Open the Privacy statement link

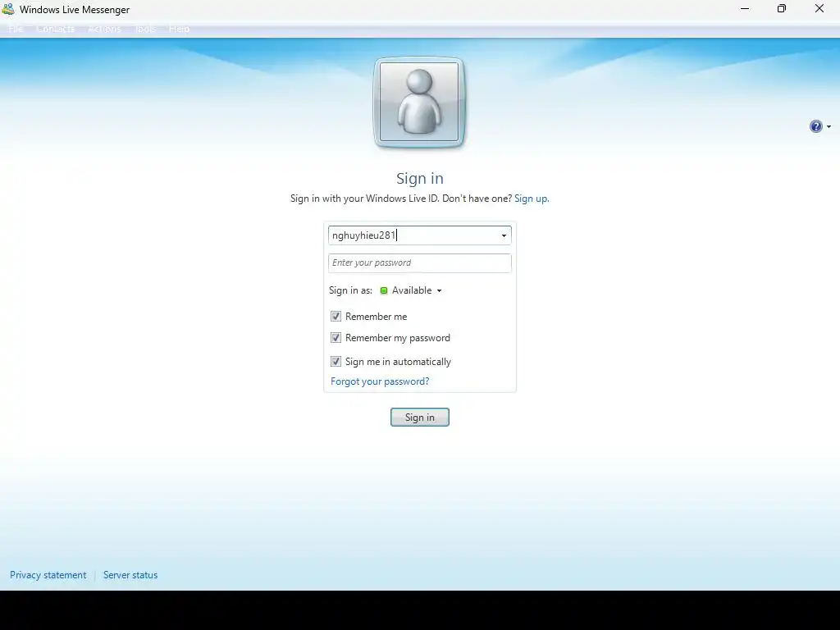[48, 575]
